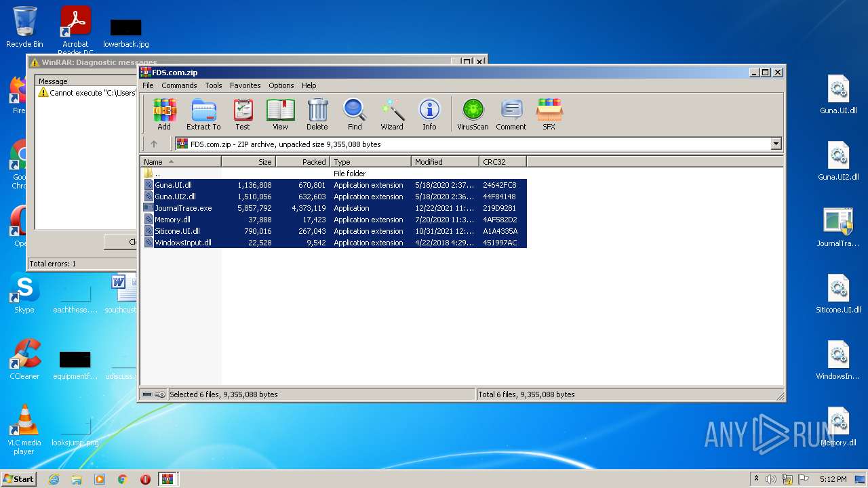Viewport: 868px width, 488px height.
Task: Open the File menu
Action: click(148, 85)
